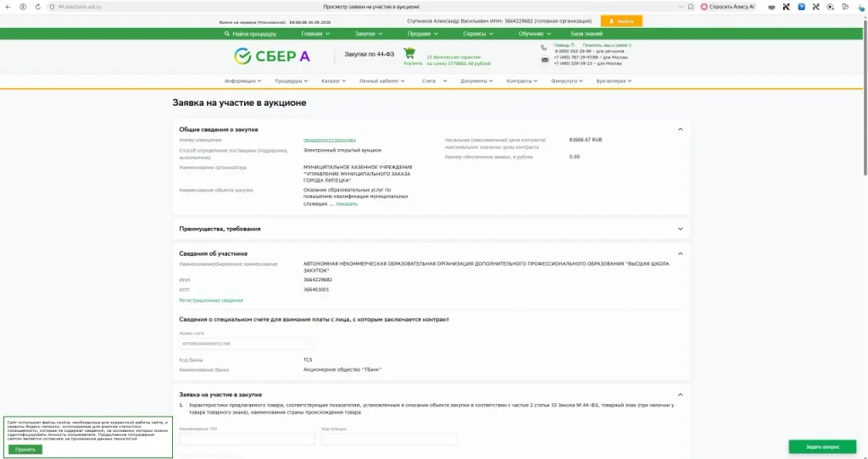Expand the Преимущества, требования section
Viewport: 868px width, 459px height.
pos(681,229)
